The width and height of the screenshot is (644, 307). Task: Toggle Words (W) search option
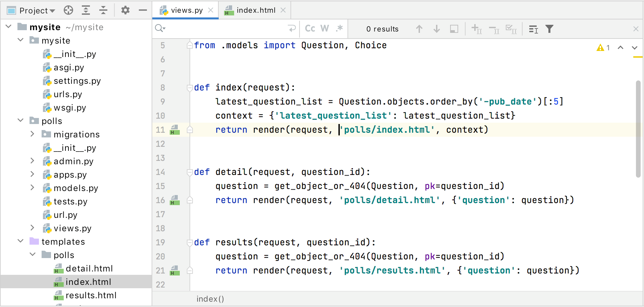[325, 29]
